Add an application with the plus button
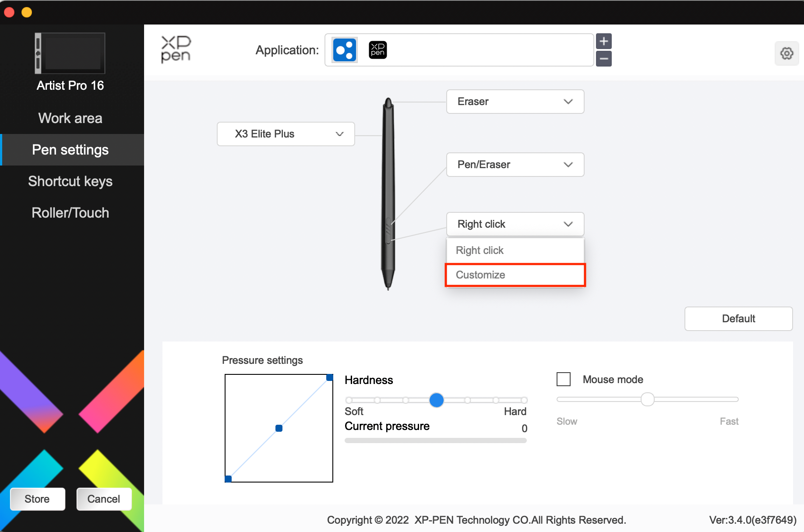 coord(604,41)
